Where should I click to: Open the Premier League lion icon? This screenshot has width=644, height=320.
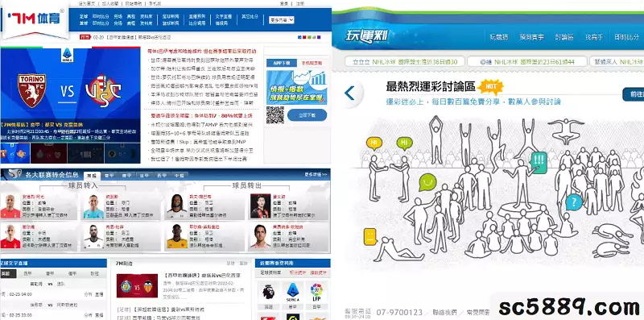pos(269,292)
